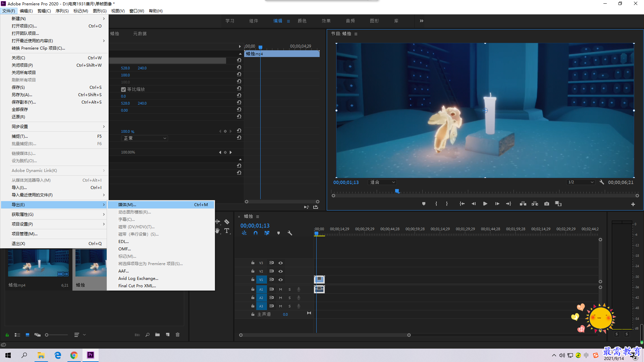This screenshot has width=644, height=362.
Task: Click the Lift button in program monitor
Action: coord(523,204)
